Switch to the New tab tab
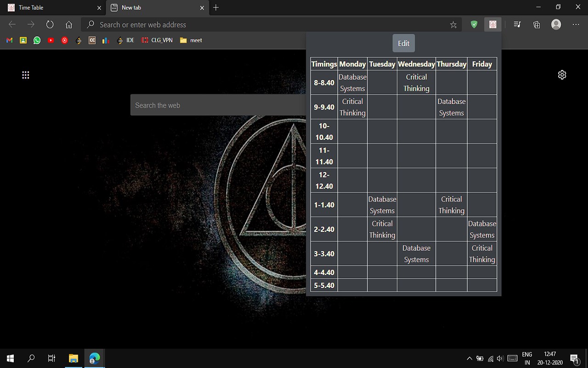 pos(157,8)
